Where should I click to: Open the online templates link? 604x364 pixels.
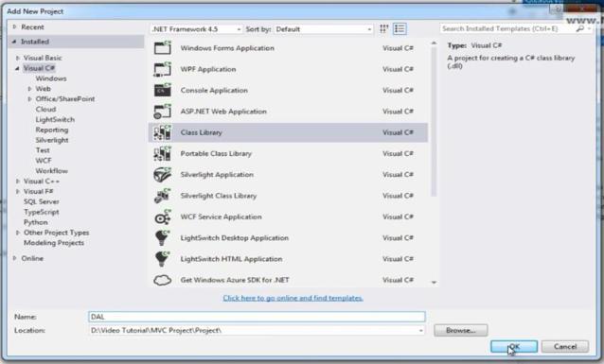coord(293,298)
